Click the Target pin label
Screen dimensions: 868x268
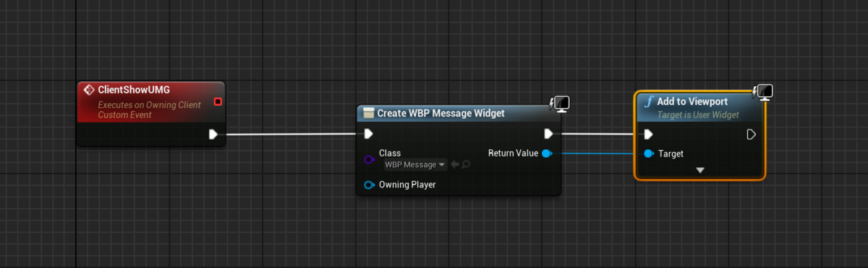pos(671,154)
